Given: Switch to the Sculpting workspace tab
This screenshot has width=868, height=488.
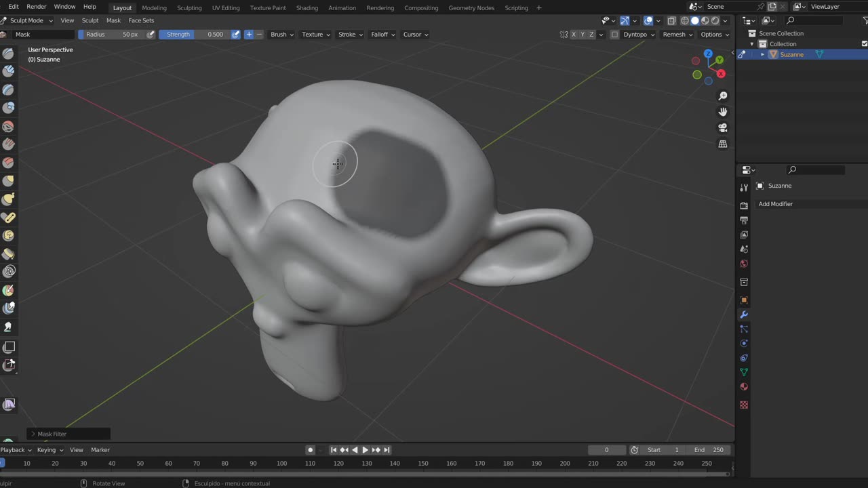Looking at the screenshot, I should tap(189, 8).
